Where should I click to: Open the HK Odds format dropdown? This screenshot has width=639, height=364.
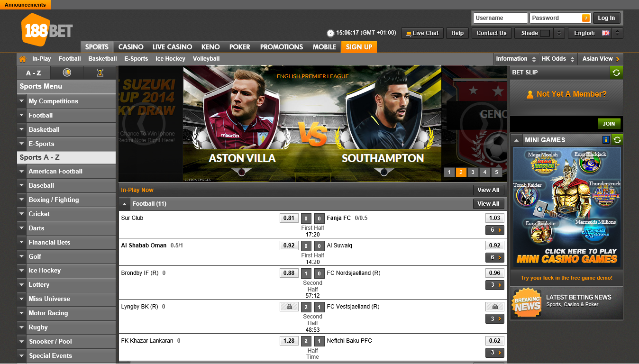click(558, 59)
